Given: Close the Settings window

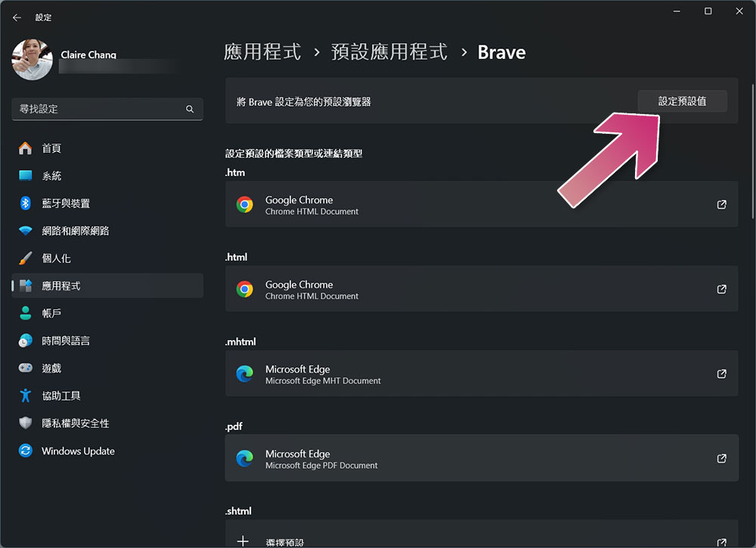Looking at the screenshot, I should [739, 11].
